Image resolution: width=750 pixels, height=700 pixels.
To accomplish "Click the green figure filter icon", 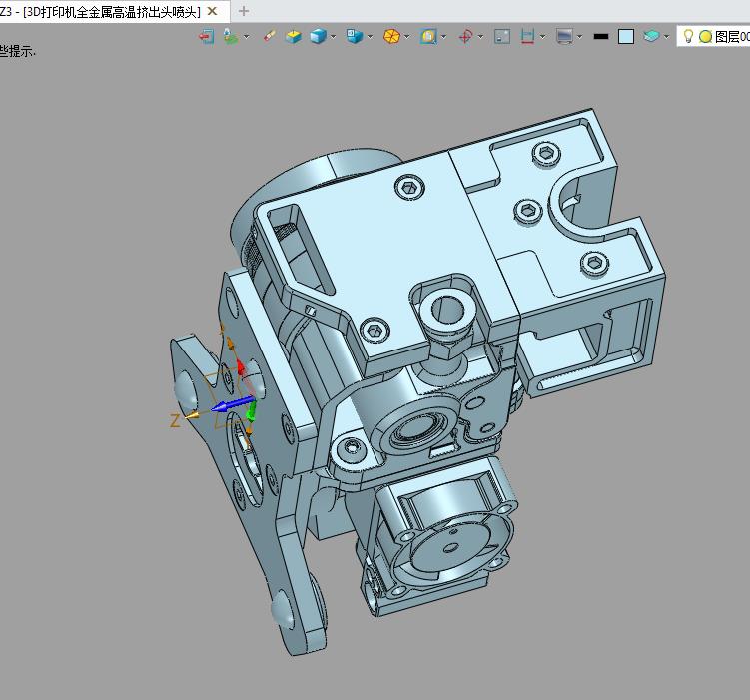I will (x=230, y=36).
